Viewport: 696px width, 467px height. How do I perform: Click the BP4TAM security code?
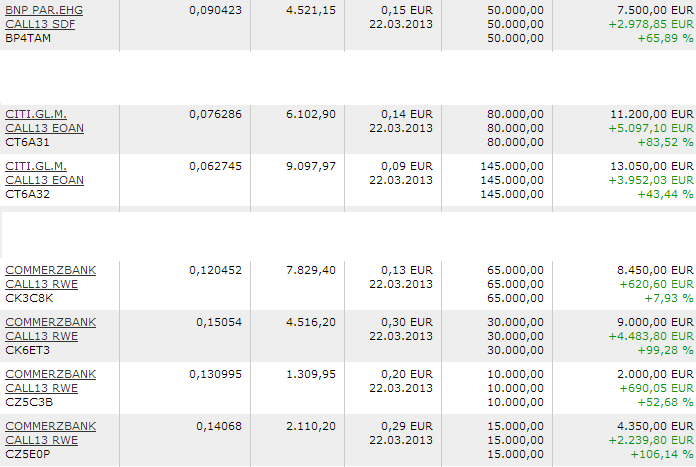coord(27,36)
